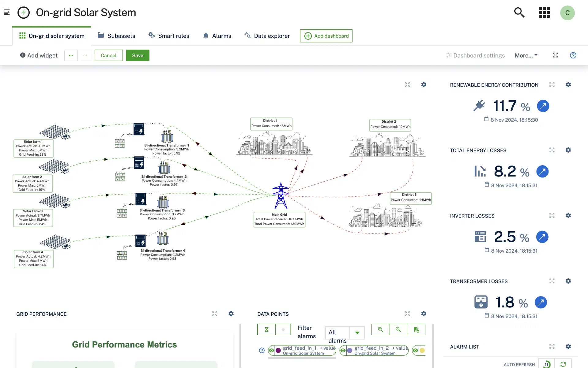Click the undo arrow button

pyautogui.click(x=71, y=55)
